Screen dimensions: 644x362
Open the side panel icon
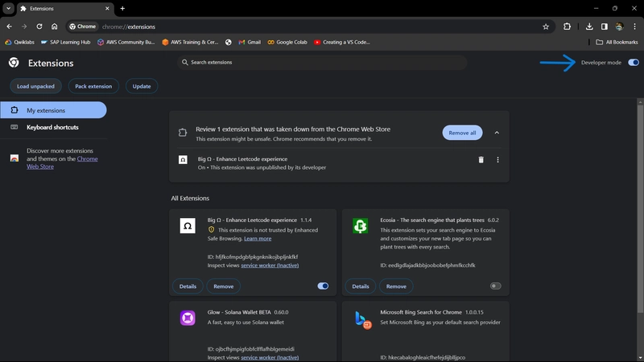(x=605, y=27)
